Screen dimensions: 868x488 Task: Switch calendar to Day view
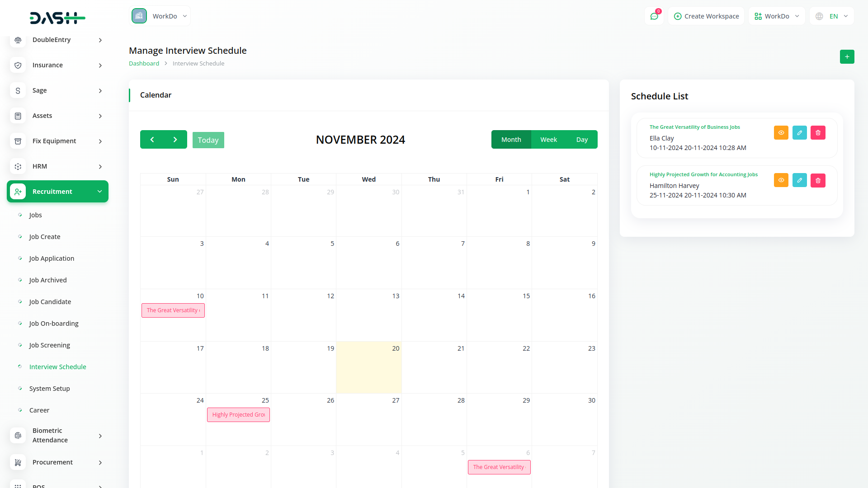(582, 140)
